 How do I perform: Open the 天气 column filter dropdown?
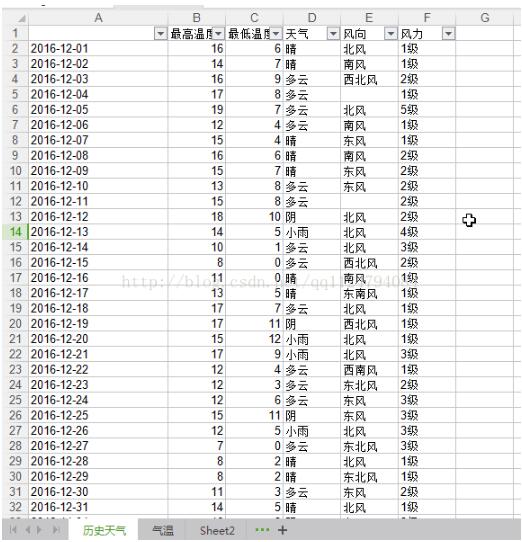tap(333, 34)
